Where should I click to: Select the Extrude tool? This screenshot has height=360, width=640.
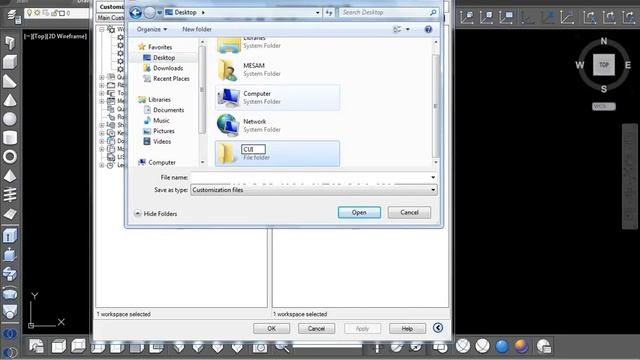[x=10, y=236]
